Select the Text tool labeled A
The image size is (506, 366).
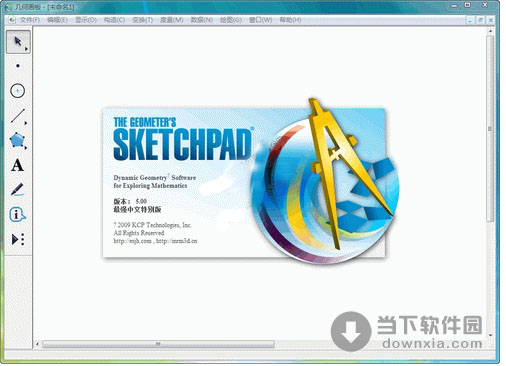(x=17, y=165)
